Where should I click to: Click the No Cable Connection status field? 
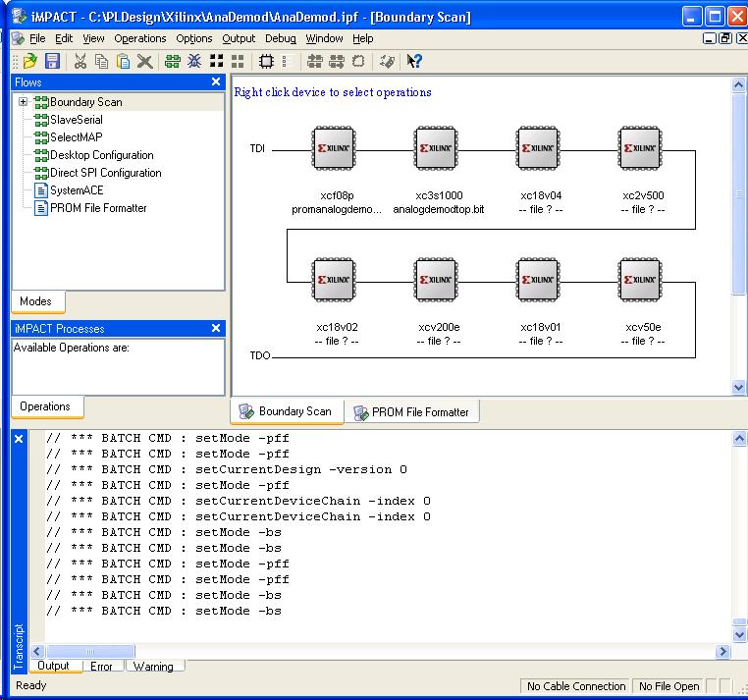(576, 686)
